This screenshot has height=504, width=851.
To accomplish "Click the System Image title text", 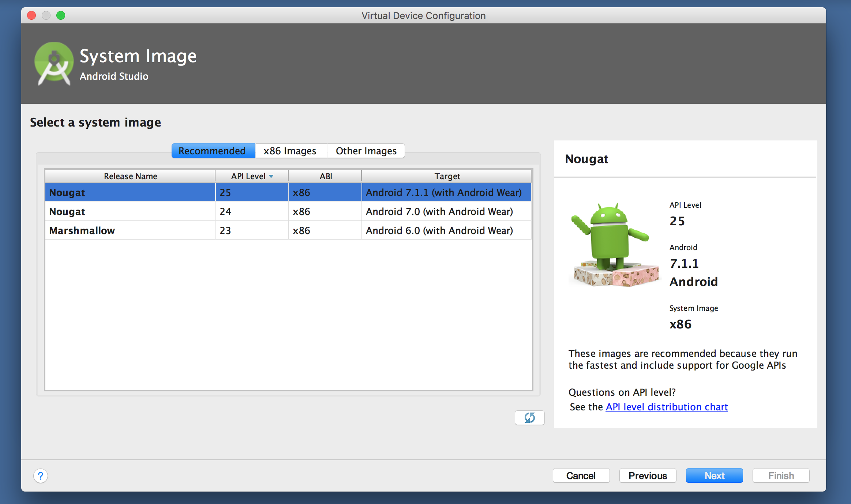I will (138, 56).
